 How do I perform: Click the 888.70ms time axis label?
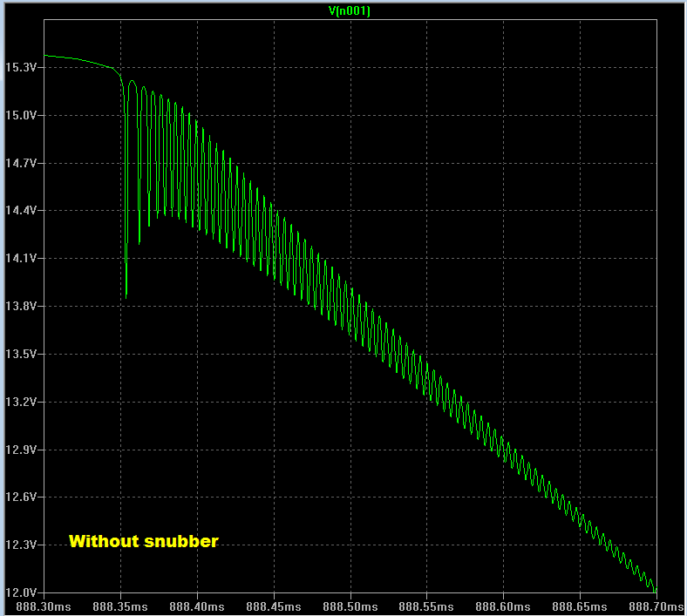pos(656,606)
